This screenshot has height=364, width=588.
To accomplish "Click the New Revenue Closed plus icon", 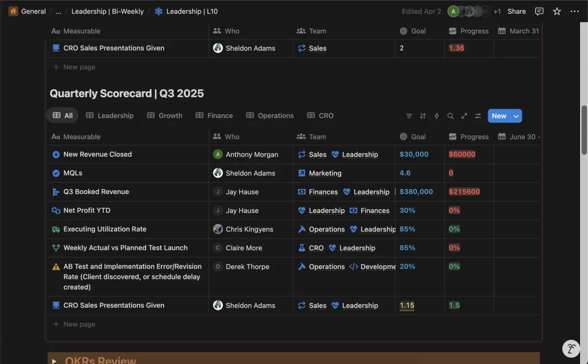I will click(56, 154).
